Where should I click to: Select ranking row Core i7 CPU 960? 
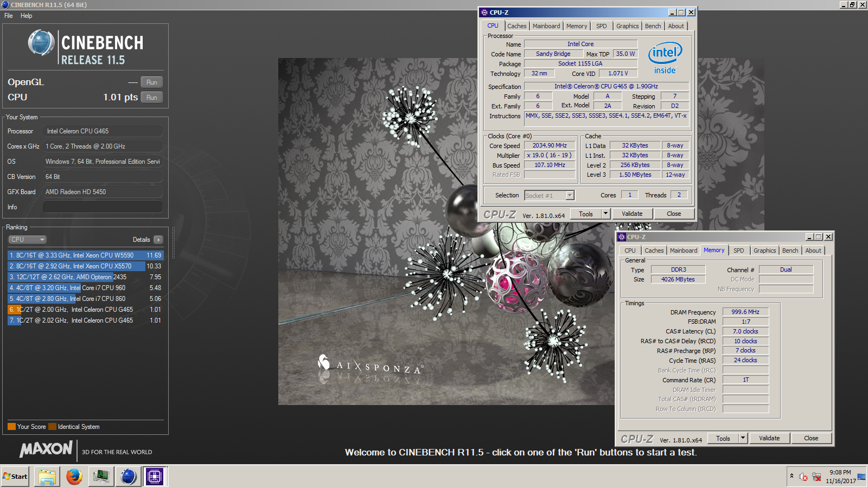(86, 288)
